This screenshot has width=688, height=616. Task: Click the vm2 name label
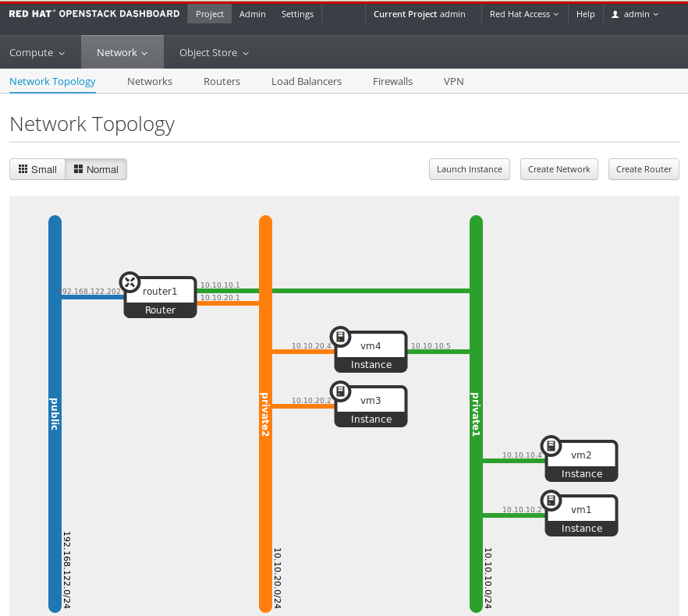coord(581,455)
